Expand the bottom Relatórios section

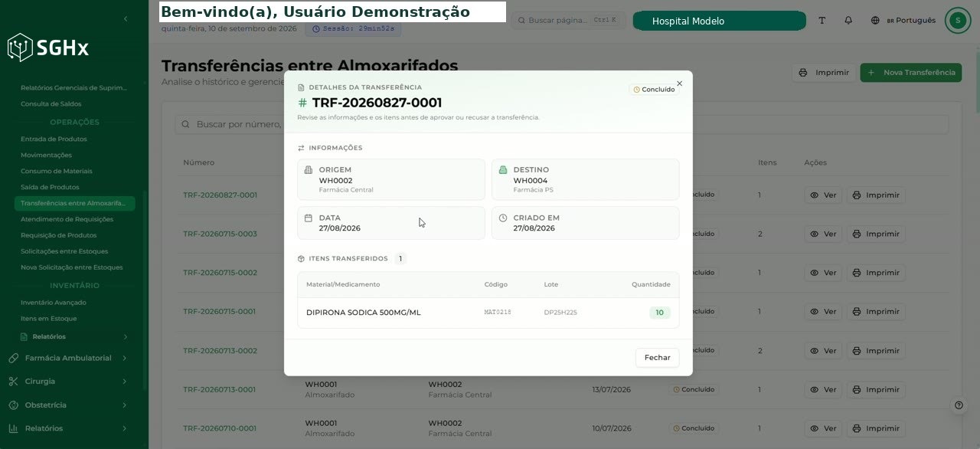(68, 429)
